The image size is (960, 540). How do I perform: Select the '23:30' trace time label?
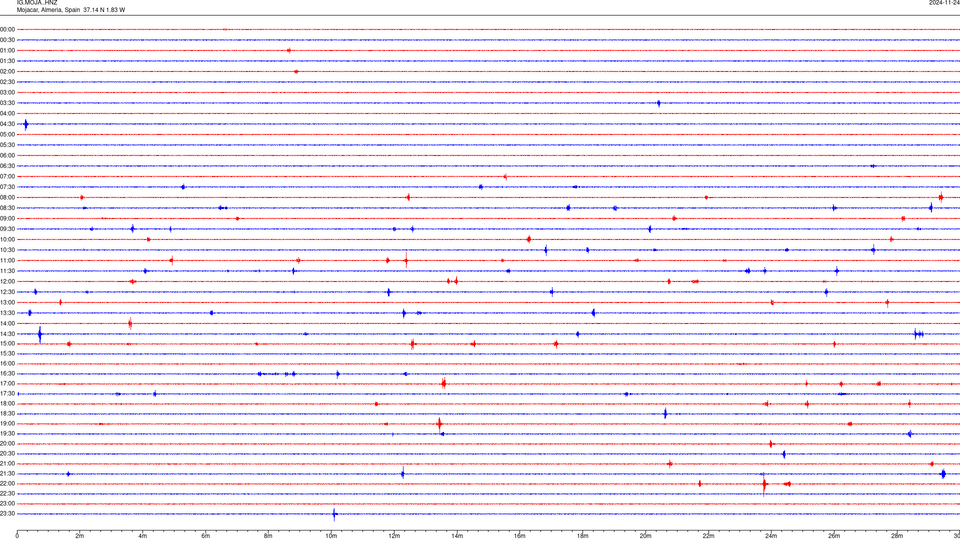7,514
